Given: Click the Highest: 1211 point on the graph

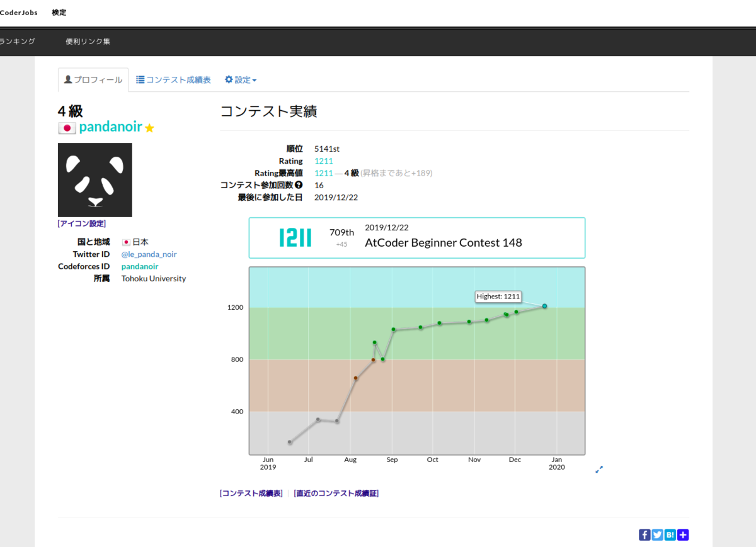Looking at the screenshot, I should click(x=544, y=307).
